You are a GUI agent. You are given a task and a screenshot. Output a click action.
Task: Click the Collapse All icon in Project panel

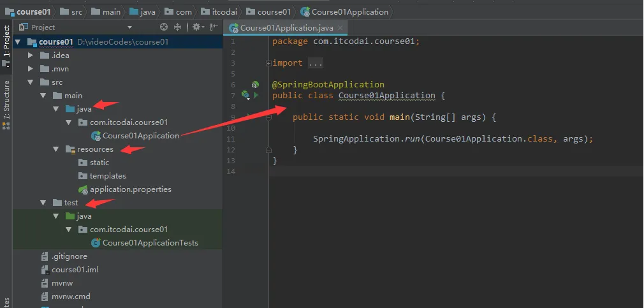[x=177, y=27]
